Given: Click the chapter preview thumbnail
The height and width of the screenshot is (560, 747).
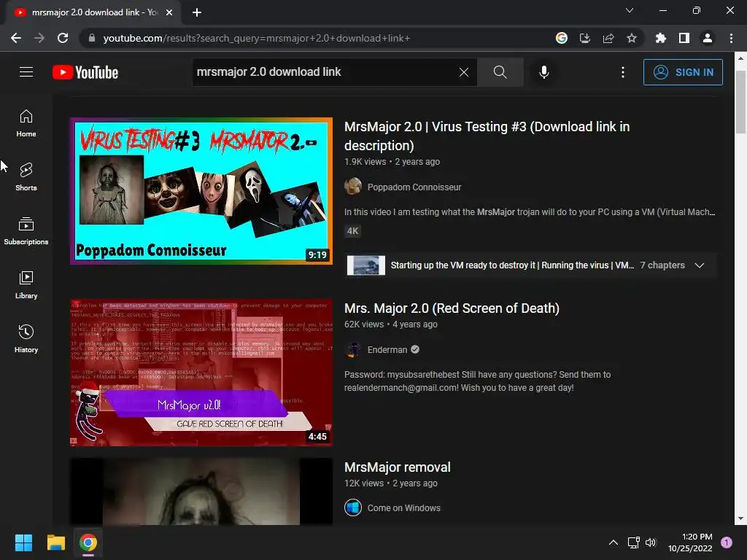Looking at the screenshot, I should (366, 265).
